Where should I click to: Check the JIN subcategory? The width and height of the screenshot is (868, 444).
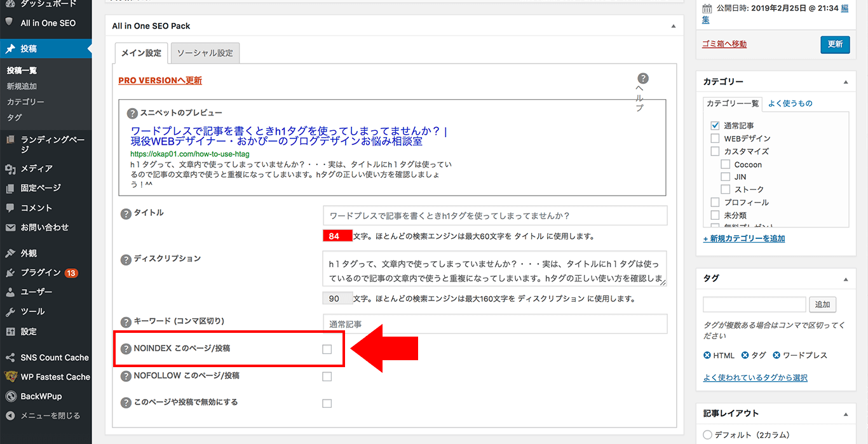725,177
